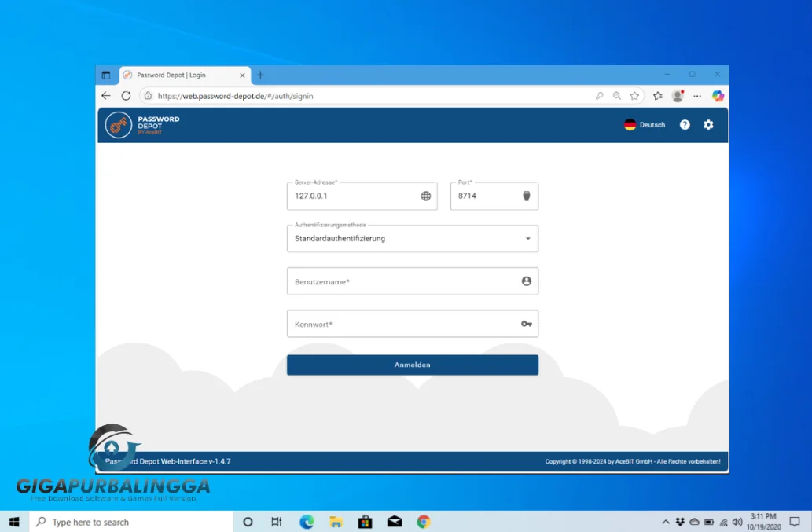
Task: Open Mail app from taskbar
Action: (395, 522)
